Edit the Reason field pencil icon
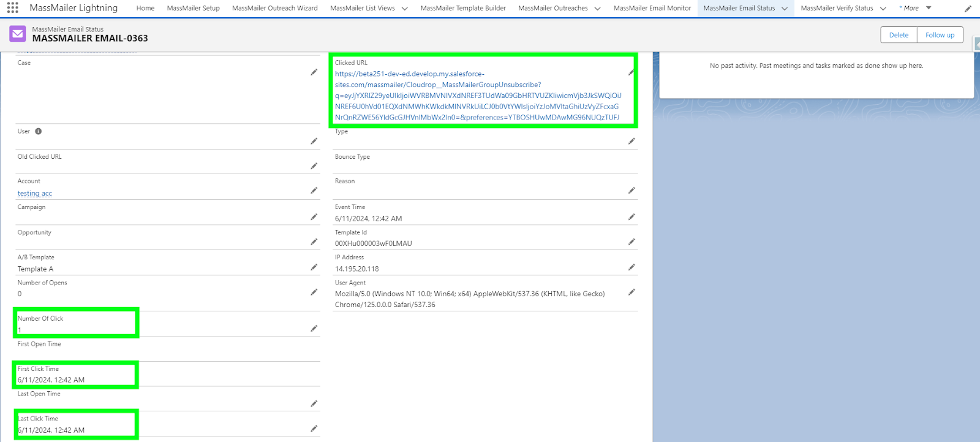Screen dimensions: 980x442 pyautogui.click(x=631, y=191)
